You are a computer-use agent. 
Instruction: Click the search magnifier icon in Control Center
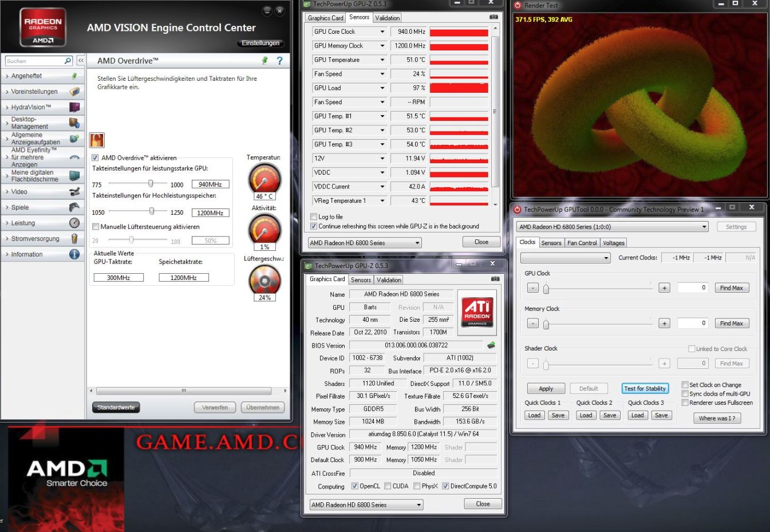pyautogui.click(x=68, y=61)
